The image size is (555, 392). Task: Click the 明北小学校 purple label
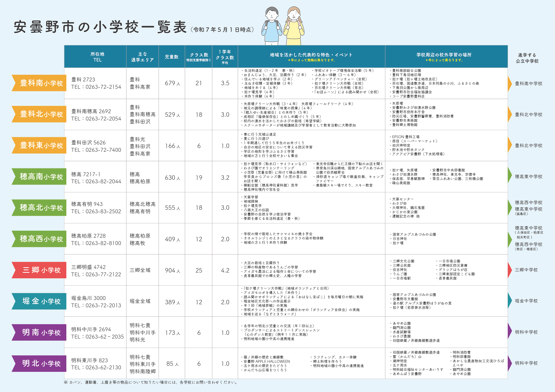pyautogui.click(x=40, y=363)
